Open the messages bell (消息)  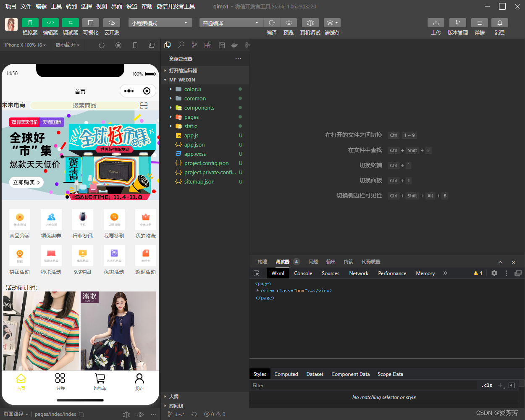click(x=500, y=23)
